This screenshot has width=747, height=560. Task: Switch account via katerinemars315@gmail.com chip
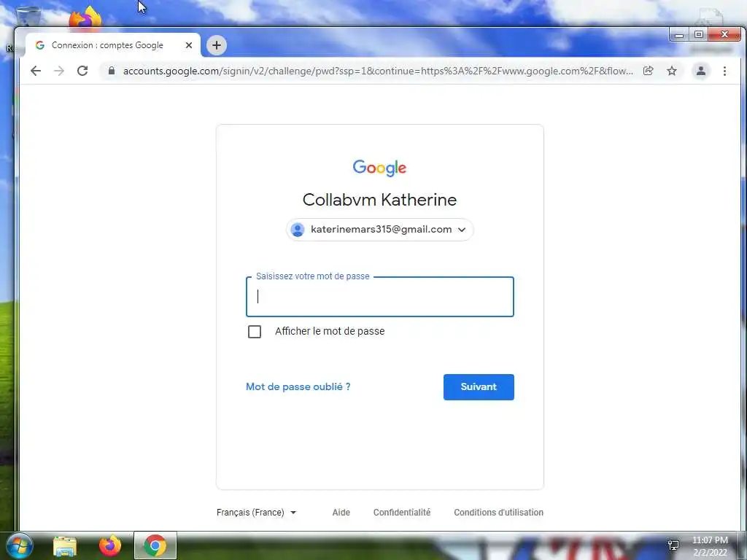click(x=379, y=230)
